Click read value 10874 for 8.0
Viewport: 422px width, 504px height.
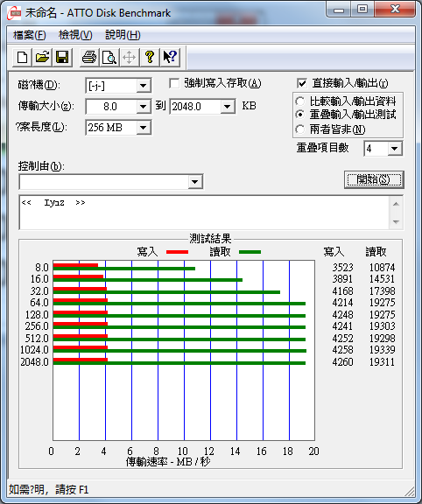click(x=382, y=268)
